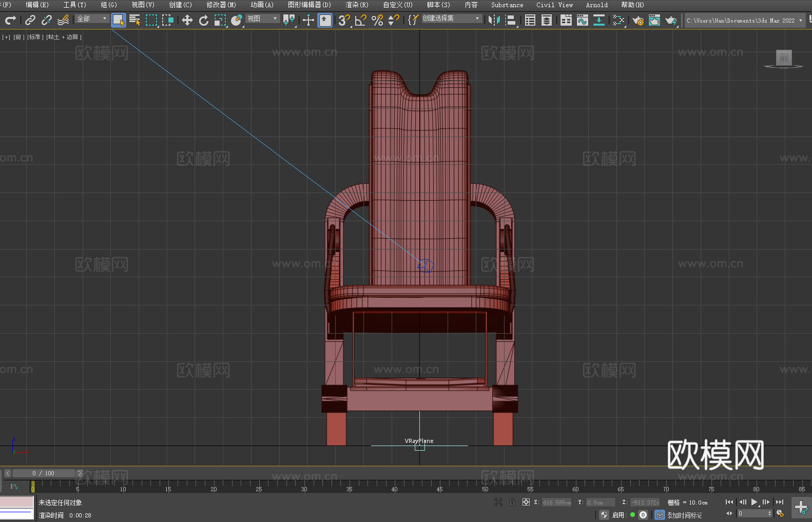
Task: Expand the 创建选择集 named selection dropdown
Action: pos(452,18)
